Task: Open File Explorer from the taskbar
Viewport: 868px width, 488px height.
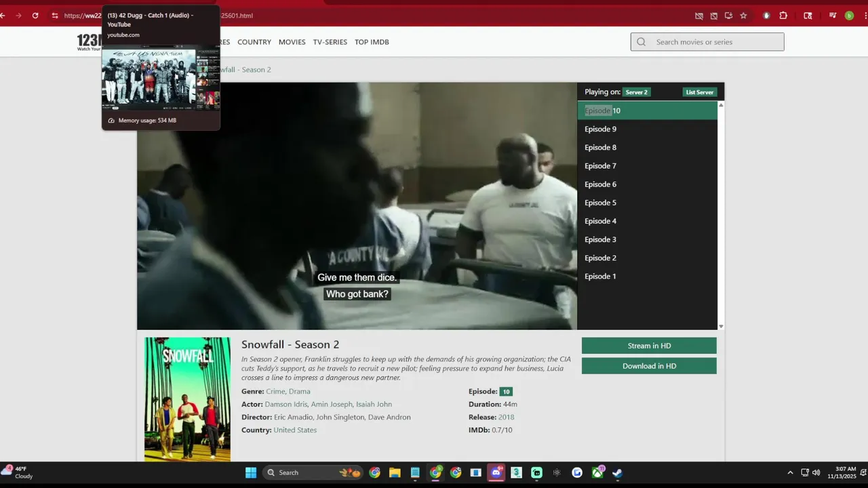Action: [395, 472]
